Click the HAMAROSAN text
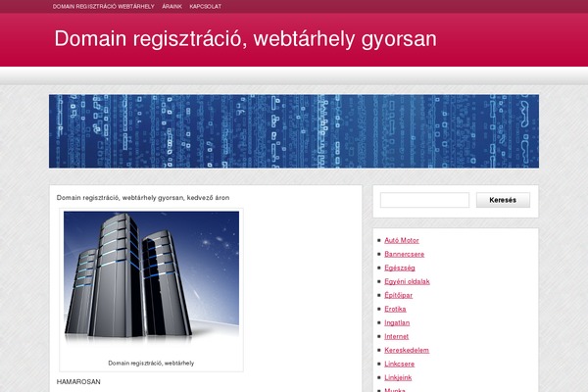The image size is (588, 392). click(x=78, y=382)
